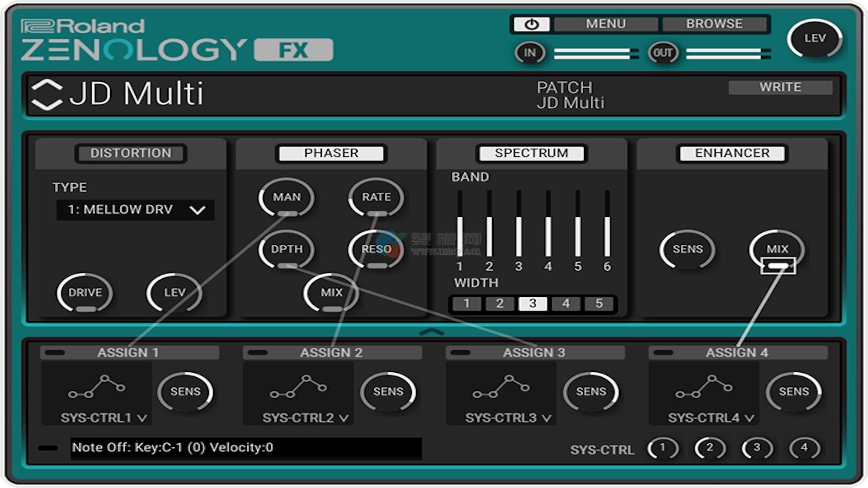Open the SYS-CTRL2 source dropdown

pyautogui.click(x=306, y=418)
